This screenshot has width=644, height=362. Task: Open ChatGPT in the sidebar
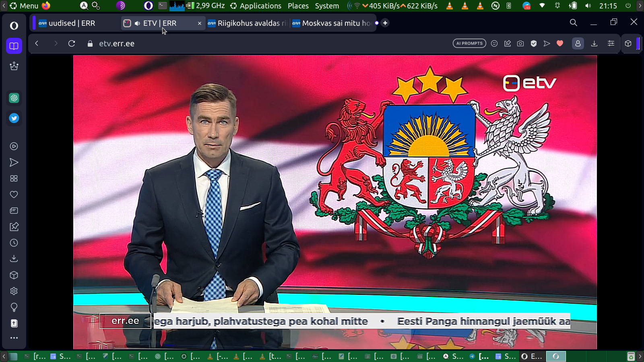point(14,98)
